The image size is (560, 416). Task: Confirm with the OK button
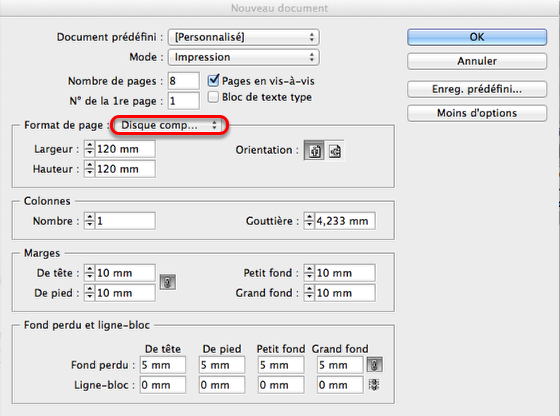477,37
